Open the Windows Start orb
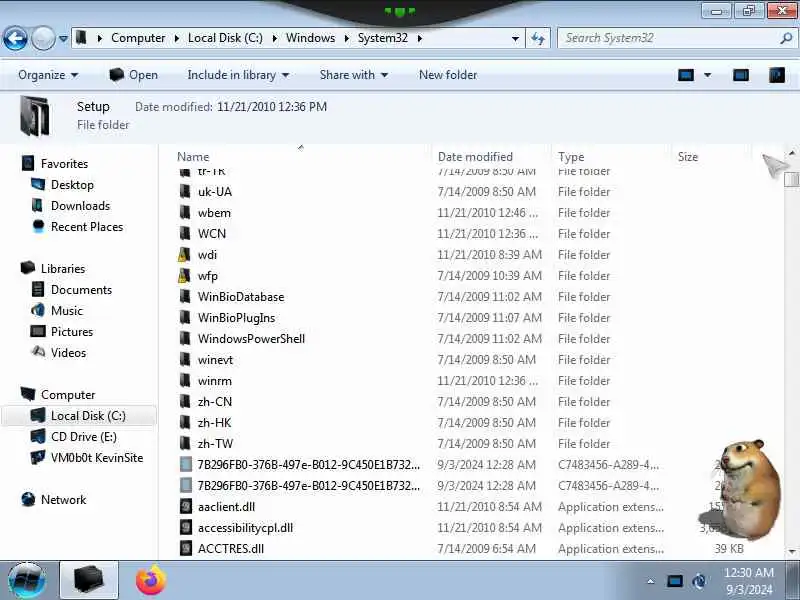This screenshot has width=800, height=600. point(27,580)
